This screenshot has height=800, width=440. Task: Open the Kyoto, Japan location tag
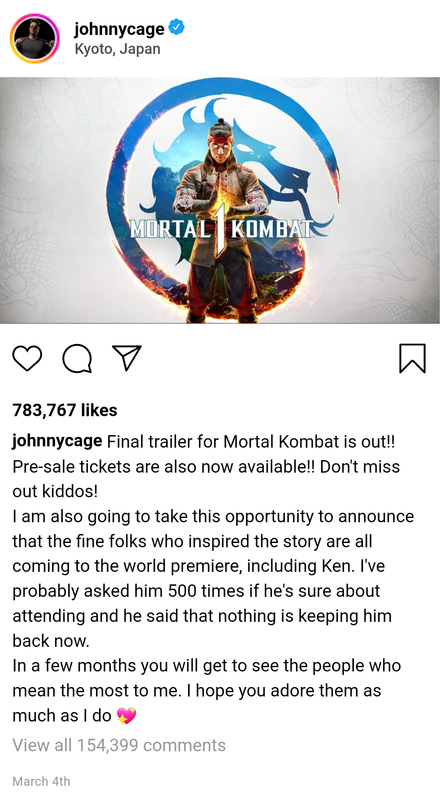tap(117, 49)
